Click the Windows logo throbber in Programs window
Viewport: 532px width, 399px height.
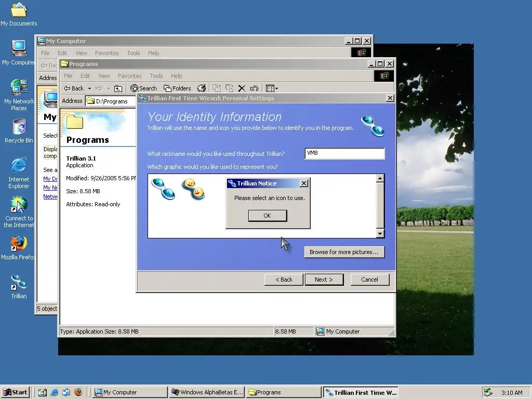[x=384, y=76]
